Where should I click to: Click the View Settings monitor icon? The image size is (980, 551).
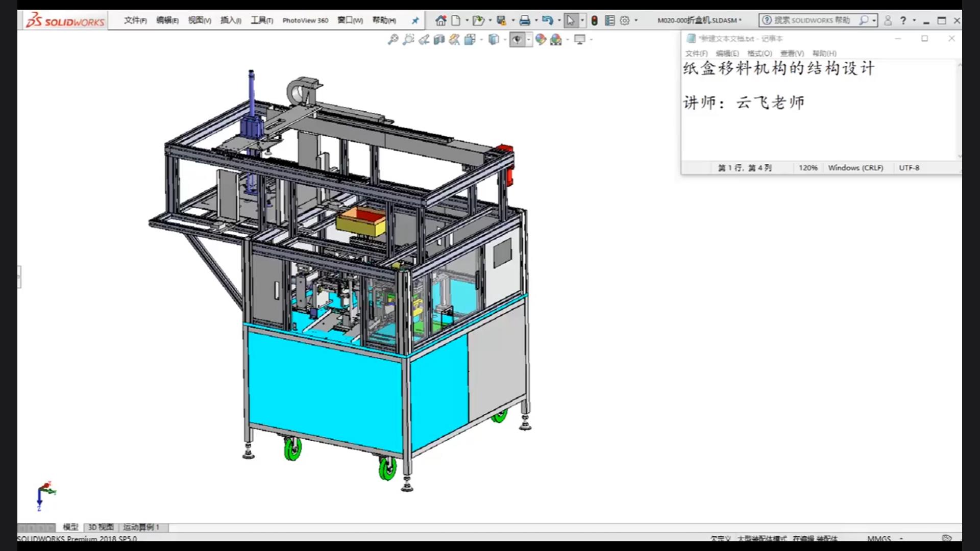click(x=580, y=39)
